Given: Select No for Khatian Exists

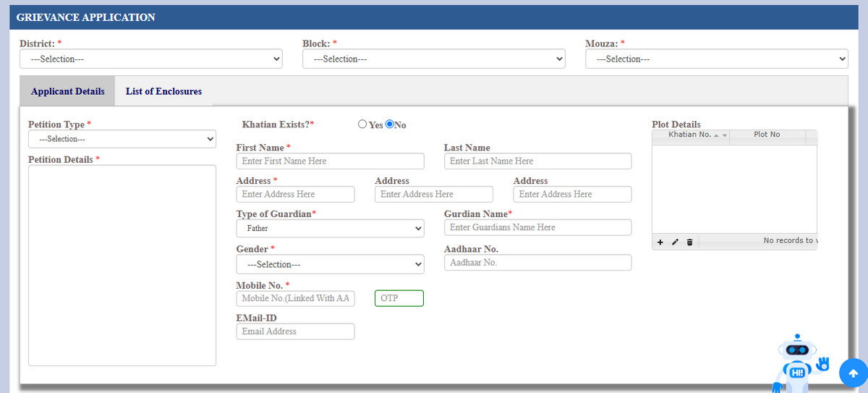Looking at the screenshot, I should click(390, 124).
